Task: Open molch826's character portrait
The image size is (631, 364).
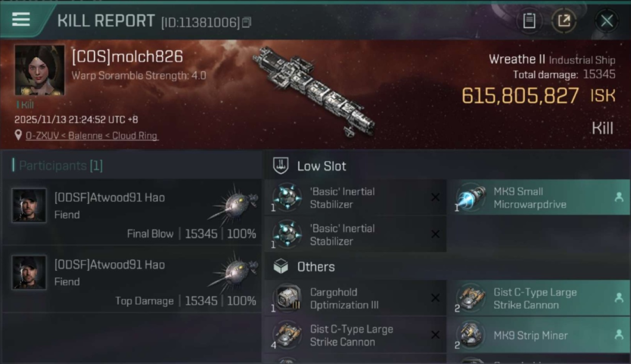Action: pyautogui.click(x=39, y=70)
